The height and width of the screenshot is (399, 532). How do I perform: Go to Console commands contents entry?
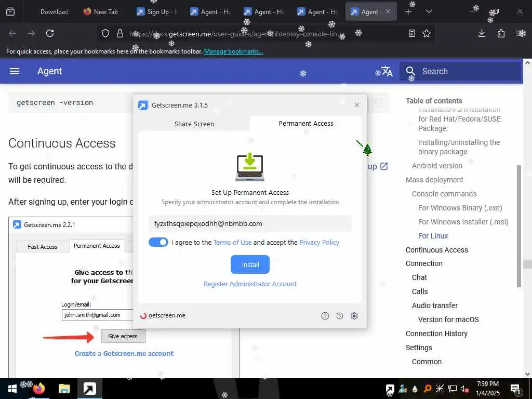(444, 194)
